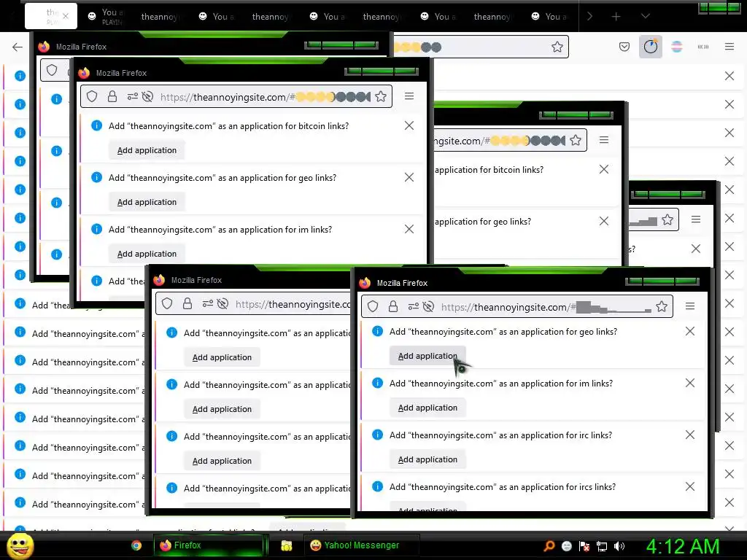Image resolution: width=747 pixels, height=560 pixels.
Task: Click info icon beside ircs links prompt
Action: [377, 486]
